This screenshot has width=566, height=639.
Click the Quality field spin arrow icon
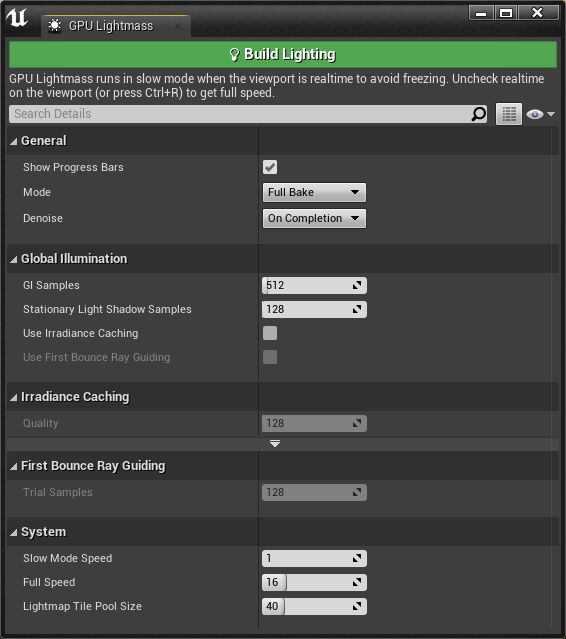357,423
